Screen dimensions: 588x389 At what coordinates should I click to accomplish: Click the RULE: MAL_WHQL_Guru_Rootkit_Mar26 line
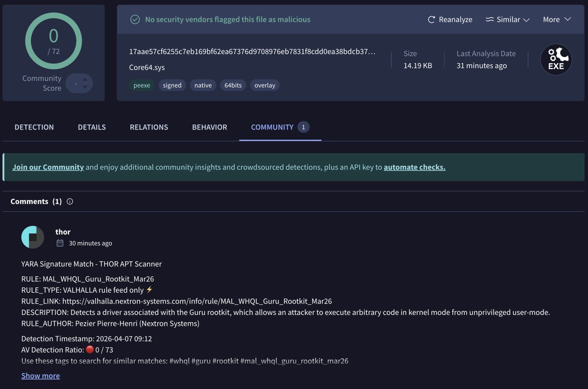click(x=88, y=279)
